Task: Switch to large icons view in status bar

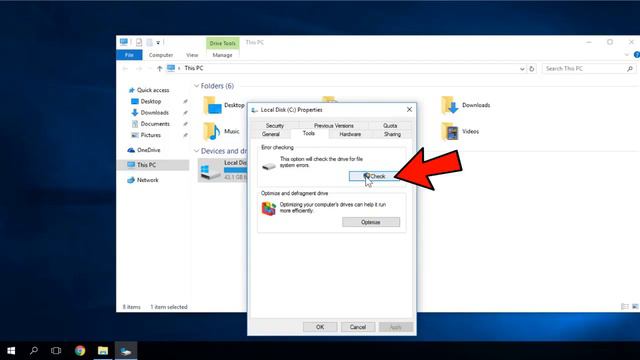Action: (x=635, y=307)
